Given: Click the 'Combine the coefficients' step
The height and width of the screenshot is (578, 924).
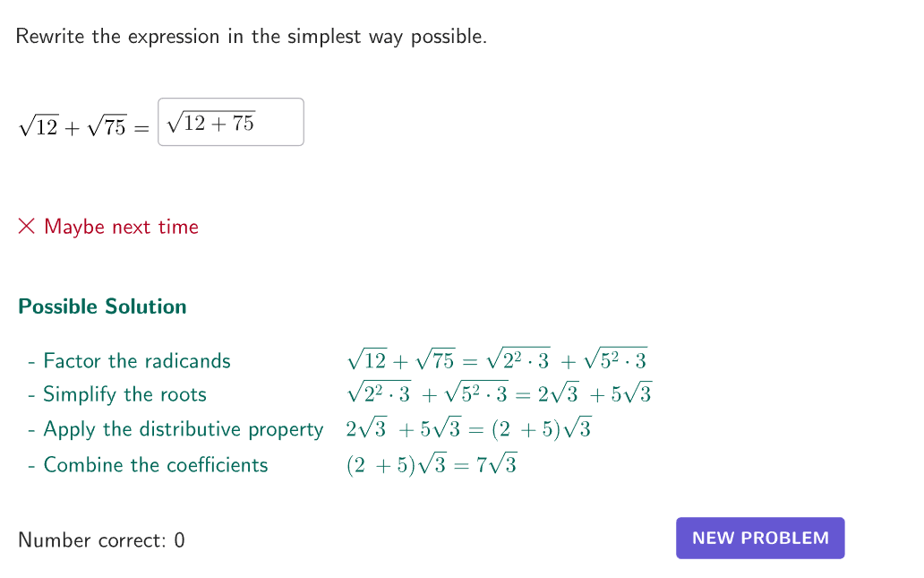Looking at the screenshot, I should click(156, 465).
